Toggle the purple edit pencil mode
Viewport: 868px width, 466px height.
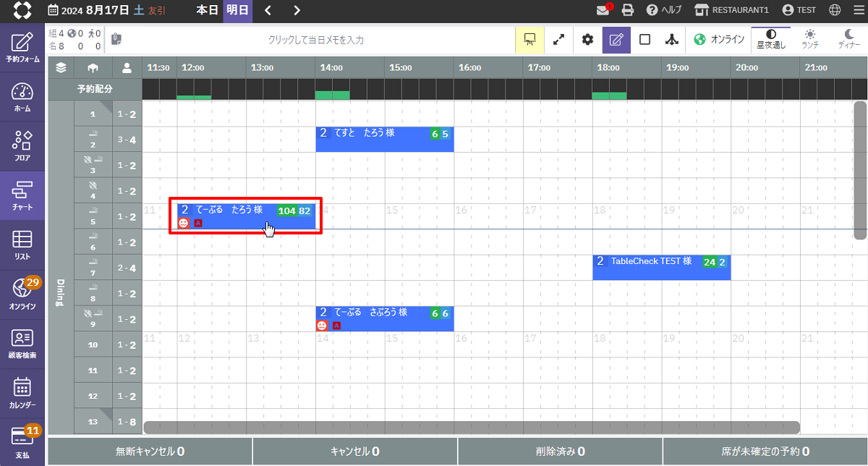[x=616, y=40]
